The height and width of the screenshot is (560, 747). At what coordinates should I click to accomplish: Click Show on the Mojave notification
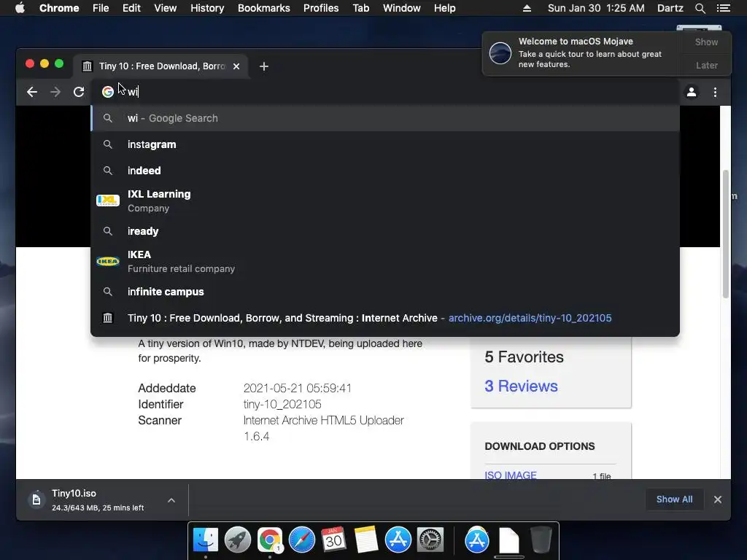pyautogui.click(x=706, y=42)
